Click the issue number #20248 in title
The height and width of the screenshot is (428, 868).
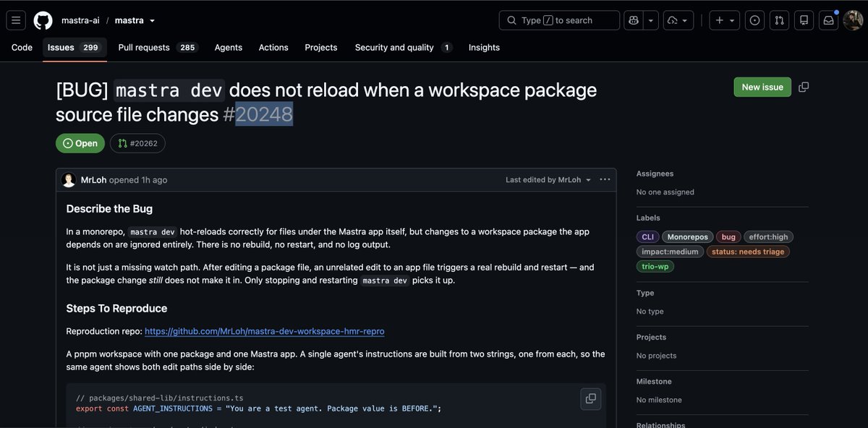[x=258, y=114]
